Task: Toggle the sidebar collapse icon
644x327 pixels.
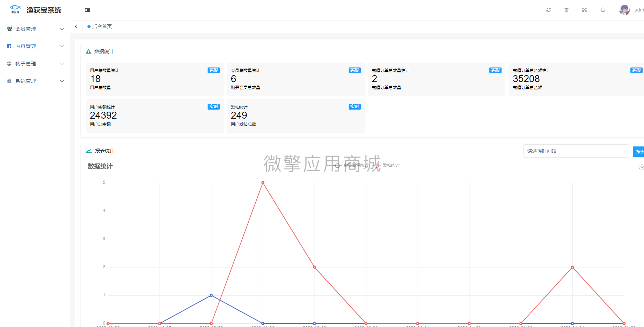Action: click(87, 10)
